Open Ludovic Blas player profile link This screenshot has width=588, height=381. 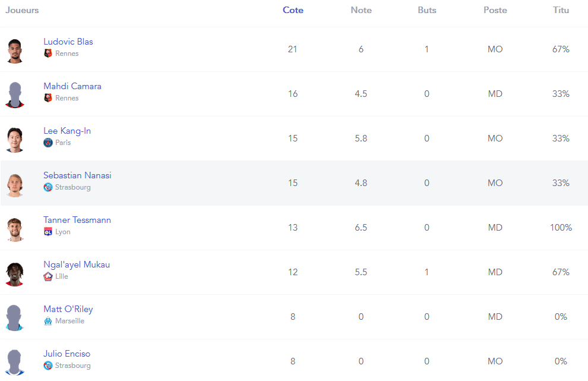pos(68,42)
